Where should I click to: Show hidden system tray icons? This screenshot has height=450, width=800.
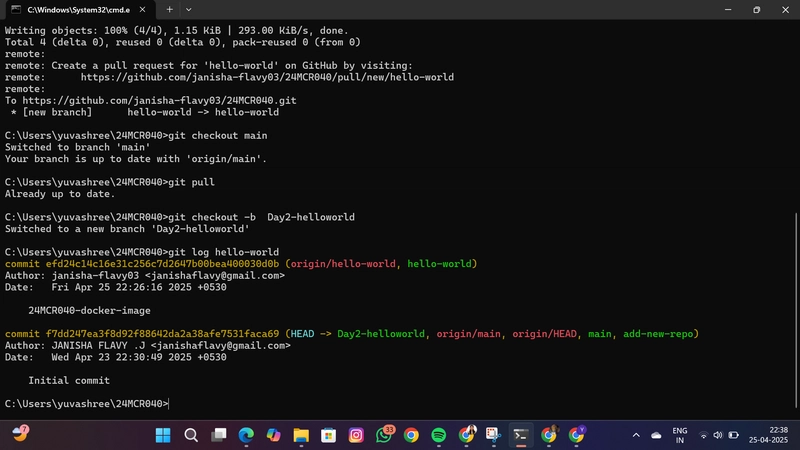[636, 435]
